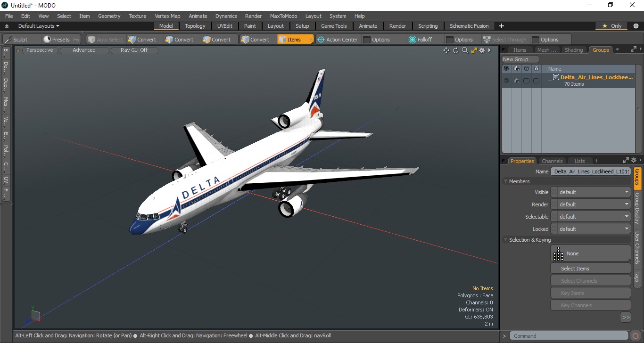Image resolution: width=644 pixels, height=343 pixels.
Task: Click the viewport arrow menu icon
Action: point(489,50)
